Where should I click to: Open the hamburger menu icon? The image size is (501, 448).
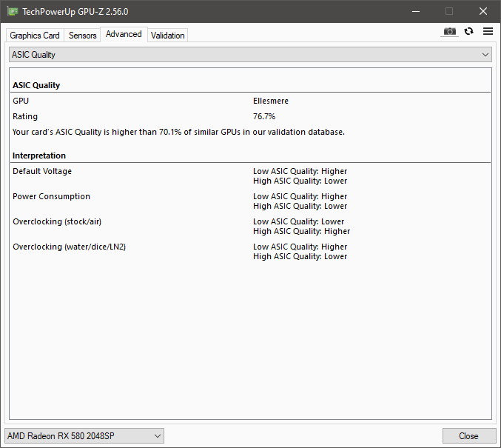pyautogui.click(x=488, y=31)
